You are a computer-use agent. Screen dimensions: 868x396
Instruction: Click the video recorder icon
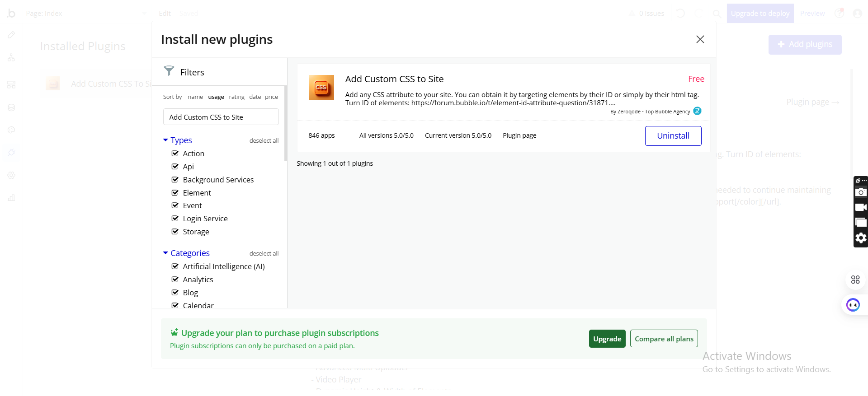click(861, 207)
